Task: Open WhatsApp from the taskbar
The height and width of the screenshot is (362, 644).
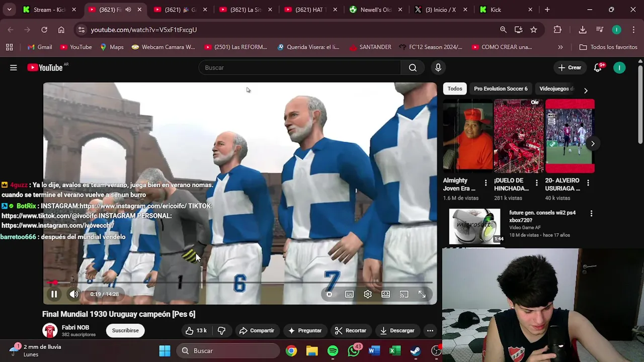Action: 354,351
